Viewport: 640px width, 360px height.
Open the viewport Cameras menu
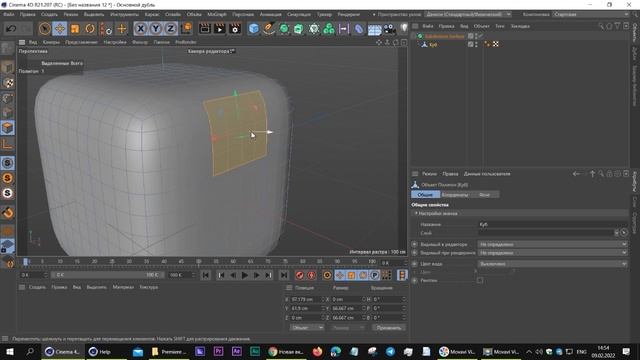(51, 42)
